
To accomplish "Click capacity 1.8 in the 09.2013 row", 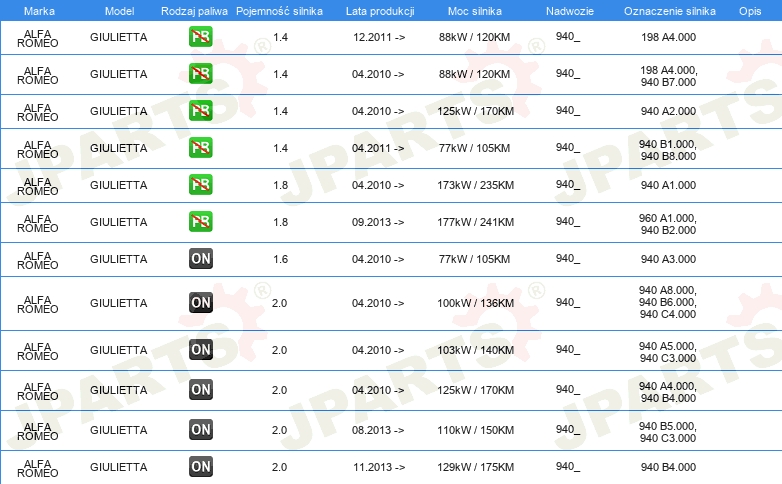I will click(280, 222).
